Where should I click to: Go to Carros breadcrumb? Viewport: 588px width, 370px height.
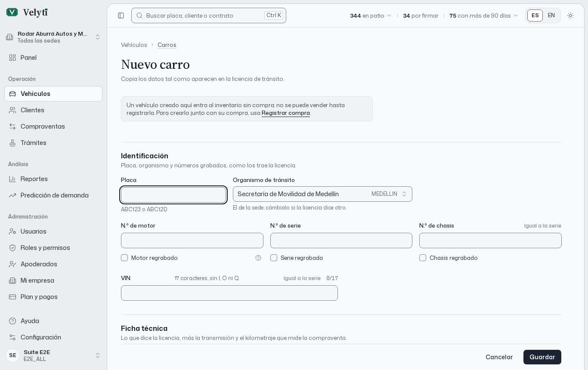tap(167, 45)
